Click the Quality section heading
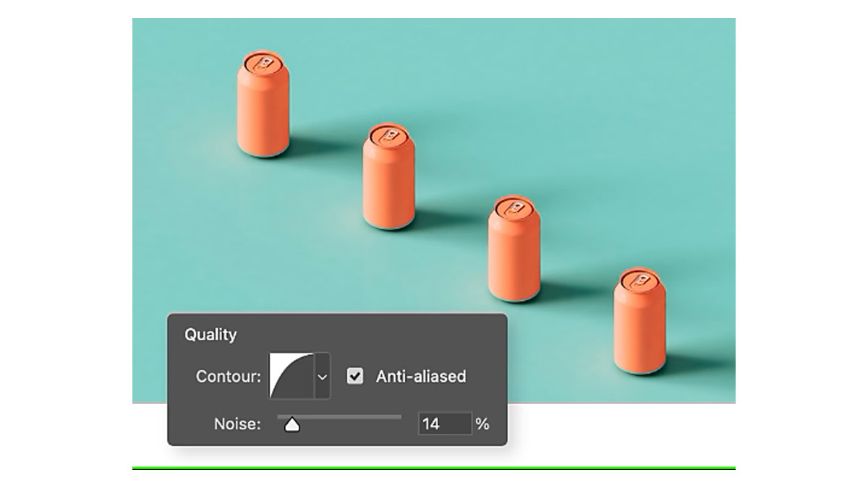Screen dimensions: 868x488 tap(210, 335)
